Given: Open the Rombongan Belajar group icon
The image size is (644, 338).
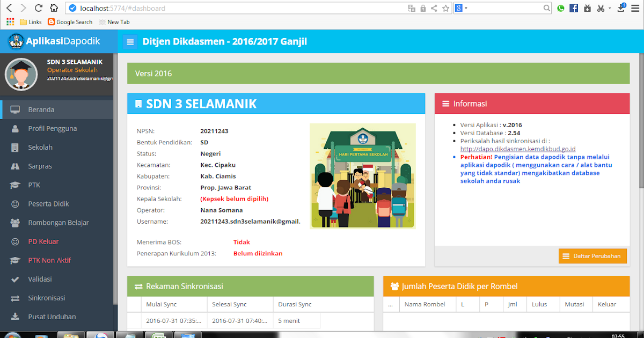Looking at the screenshot, I should (x=16, y=222).
